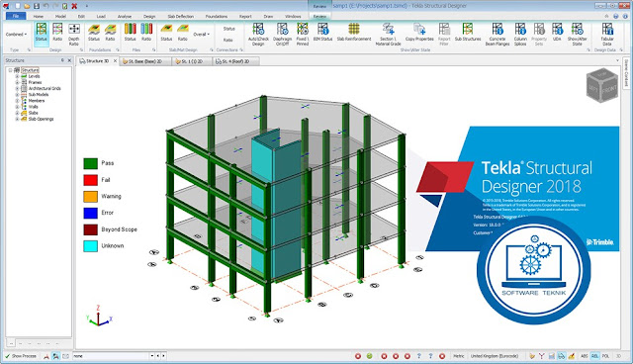Close the Structure 3D view tab
Screen dimensions: 633x364
click(115, 61)
